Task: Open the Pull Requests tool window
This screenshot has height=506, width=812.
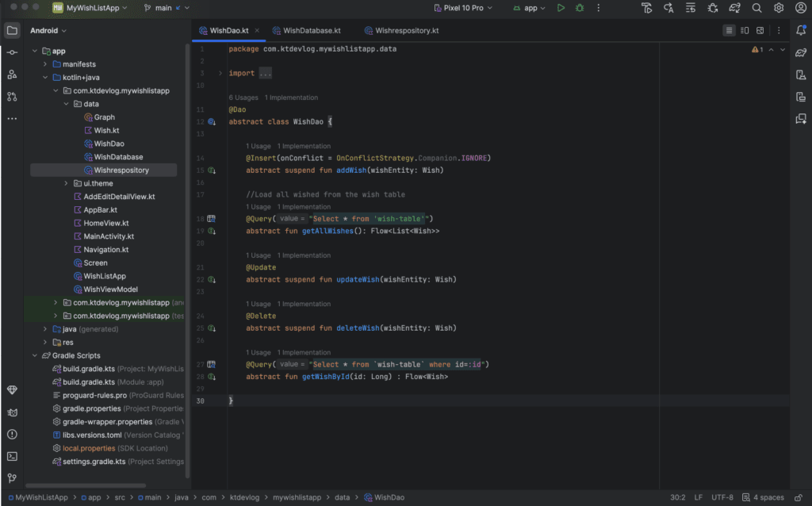Action: [x=12, y=96]
